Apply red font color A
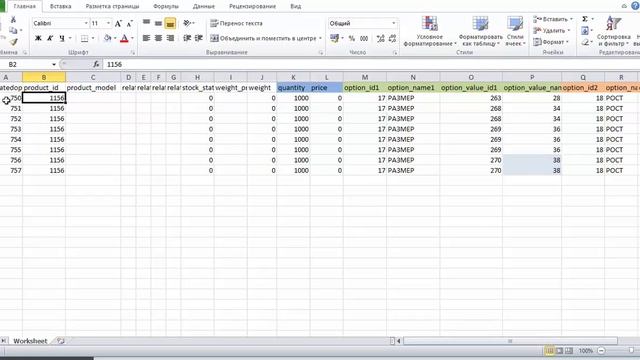 (124, 38)
